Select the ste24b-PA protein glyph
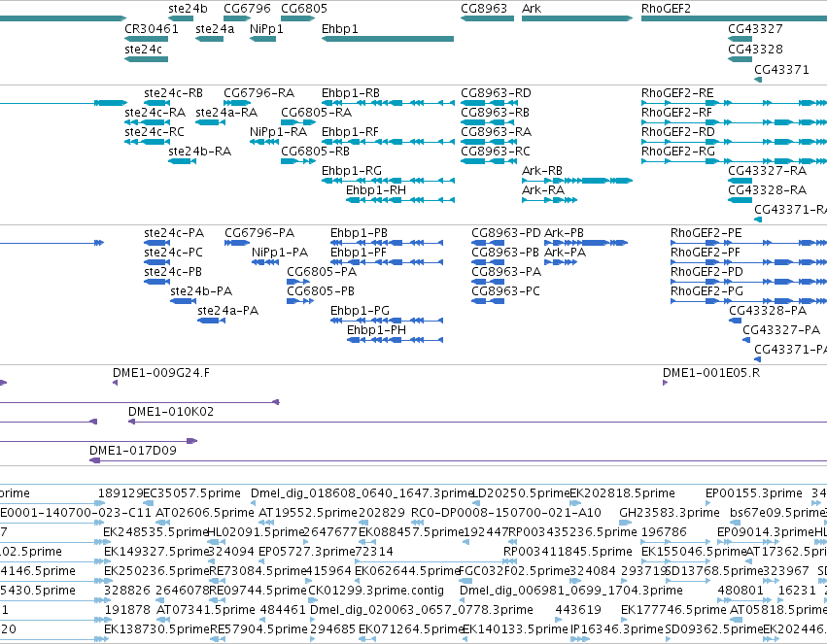Image resolution: width=827 pixels, height=644 pixels. (x=183, y=301)
